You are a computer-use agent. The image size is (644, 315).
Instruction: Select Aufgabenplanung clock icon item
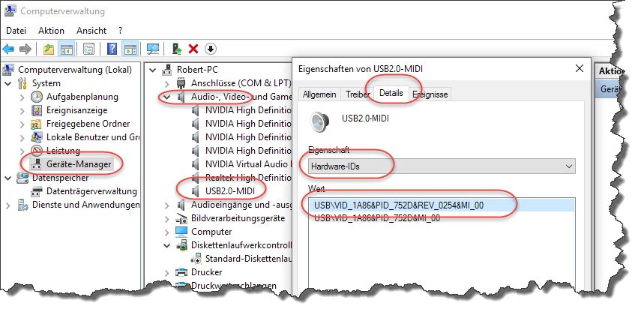[x=37, y=97]
